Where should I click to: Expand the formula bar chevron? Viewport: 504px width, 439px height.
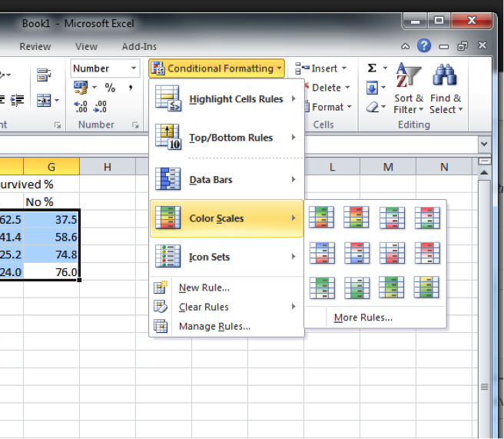pyautogui.click(x=483, y=144)
